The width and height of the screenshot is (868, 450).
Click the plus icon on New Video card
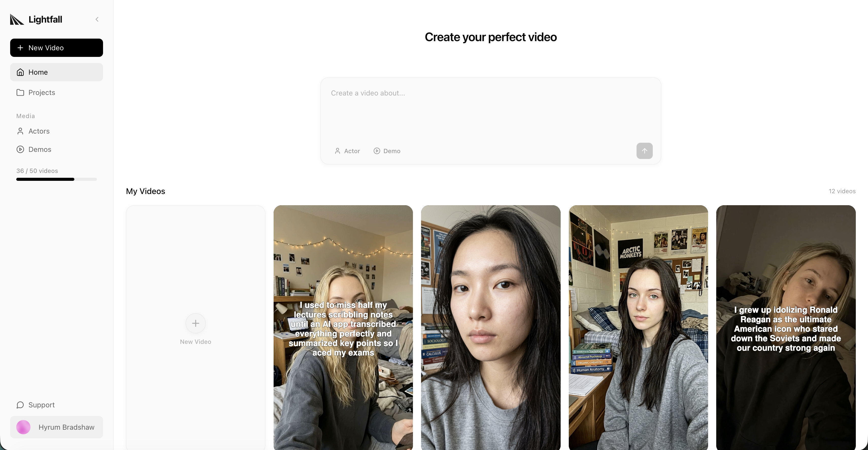coord(195,323)
